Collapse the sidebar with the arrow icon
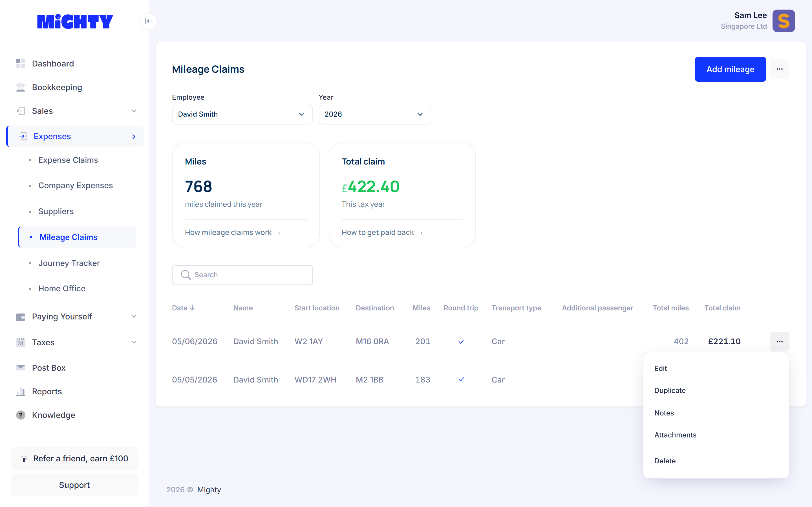 (x=149, y=21)
